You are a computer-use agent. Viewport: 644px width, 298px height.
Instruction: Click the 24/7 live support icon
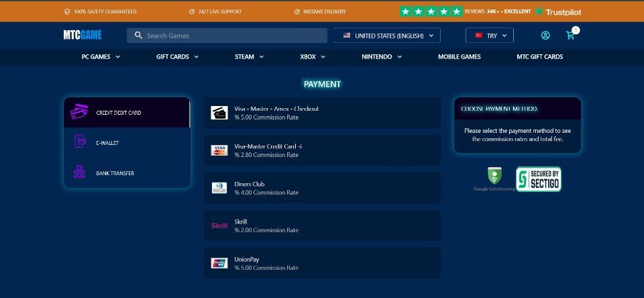click(192, 11)
